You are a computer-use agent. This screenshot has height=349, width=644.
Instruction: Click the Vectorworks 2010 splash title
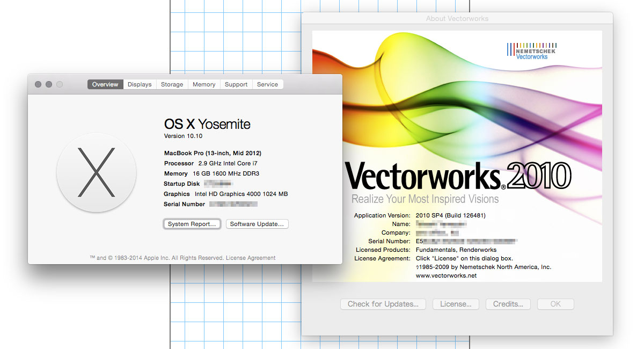pos(458,176)
